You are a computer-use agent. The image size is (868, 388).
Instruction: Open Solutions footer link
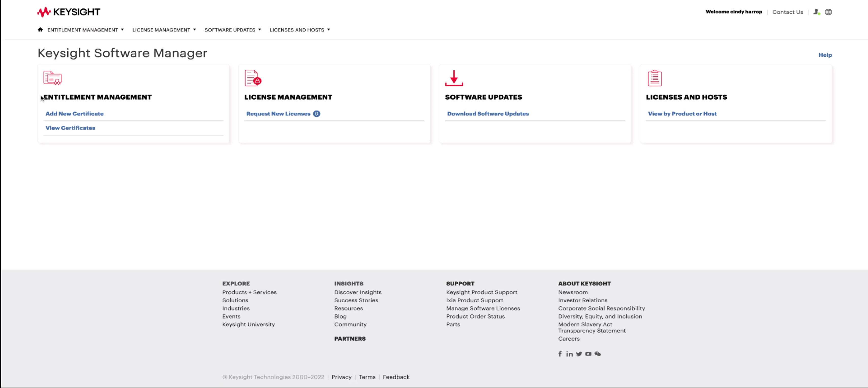coord(235,300)
